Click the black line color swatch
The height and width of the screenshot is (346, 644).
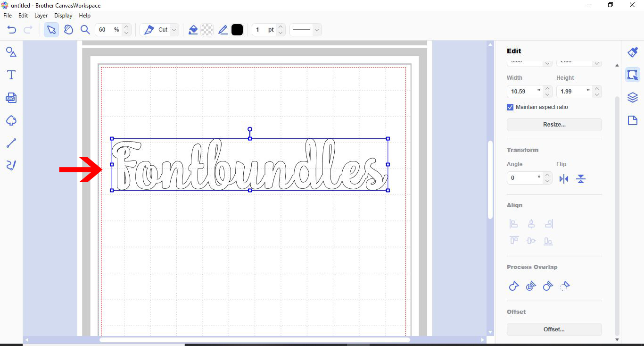pos(237,30)
